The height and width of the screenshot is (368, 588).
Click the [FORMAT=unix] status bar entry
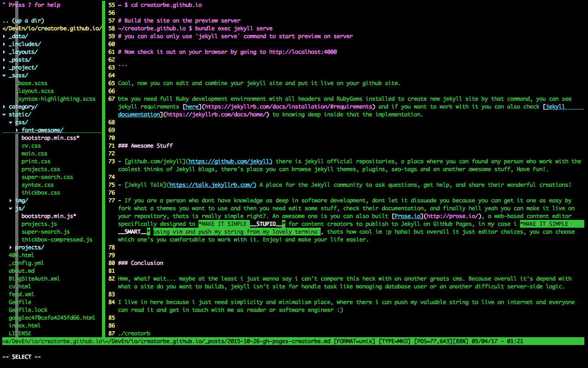click(354, 341)
